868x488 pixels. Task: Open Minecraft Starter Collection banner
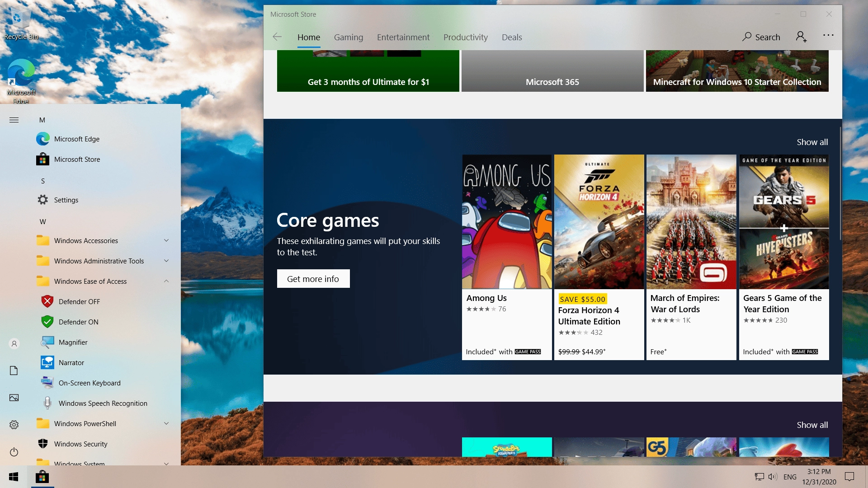coord(737,71)
